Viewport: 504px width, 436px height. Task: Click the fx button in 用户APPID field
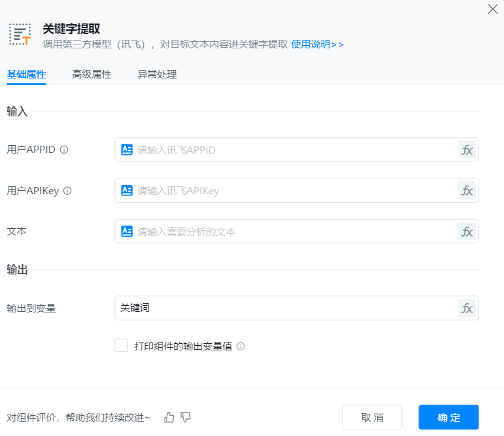tap(467, 150)
